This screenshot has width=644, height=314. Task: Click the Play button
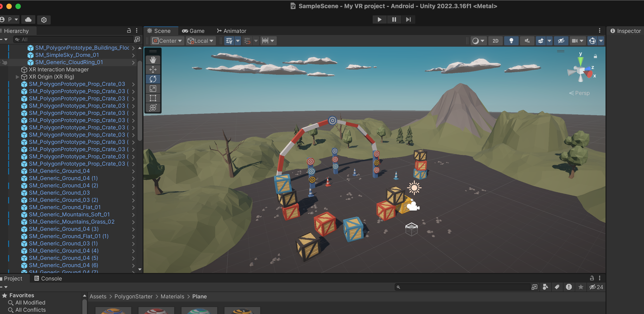pos(379,19)
